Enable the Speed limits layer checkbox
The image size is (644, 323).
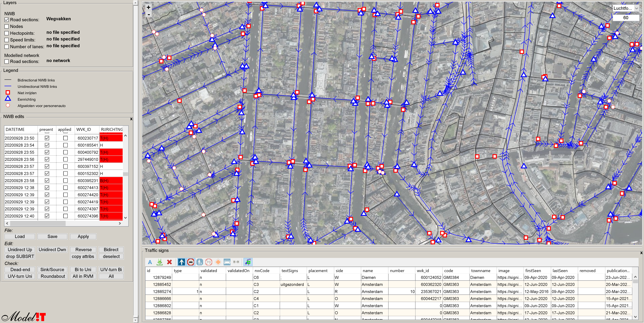7,40
